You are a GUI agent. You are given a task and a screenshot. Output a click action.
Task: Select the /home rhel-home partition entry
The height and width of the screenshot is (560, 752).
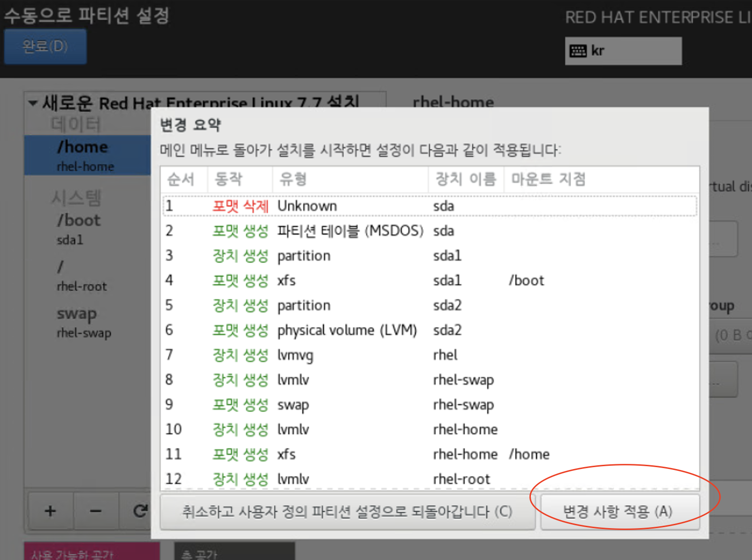(88, 155)
